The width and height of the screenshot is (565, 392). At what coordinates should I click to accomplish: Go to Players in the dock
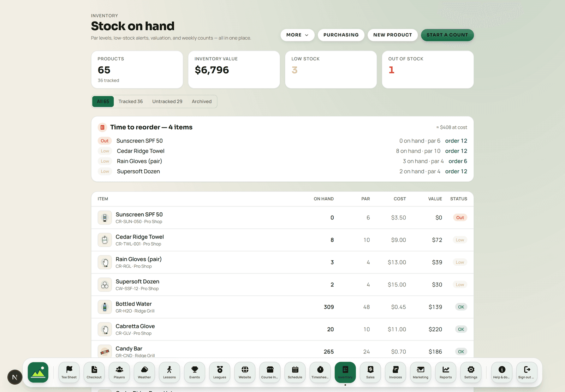pyautogui.click(x=119, y=372)
